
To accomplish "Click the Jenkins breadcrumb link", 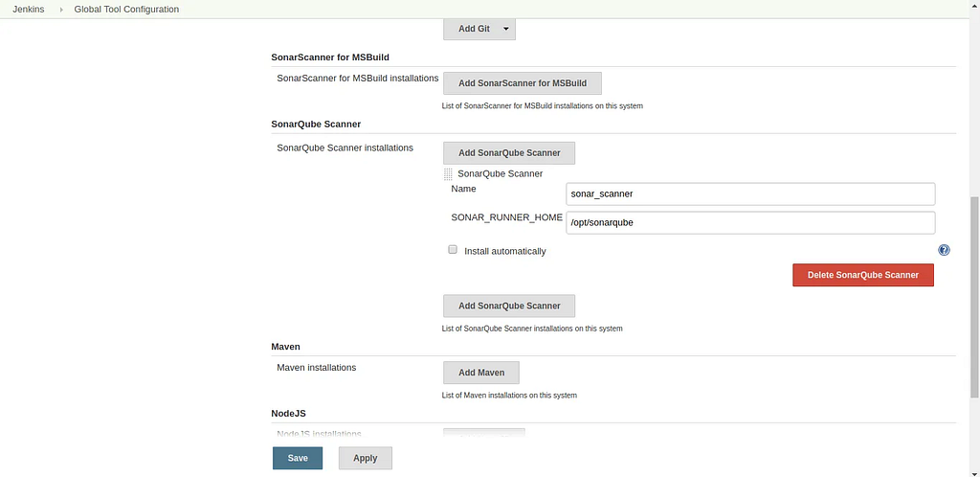I will click(28, 10).
